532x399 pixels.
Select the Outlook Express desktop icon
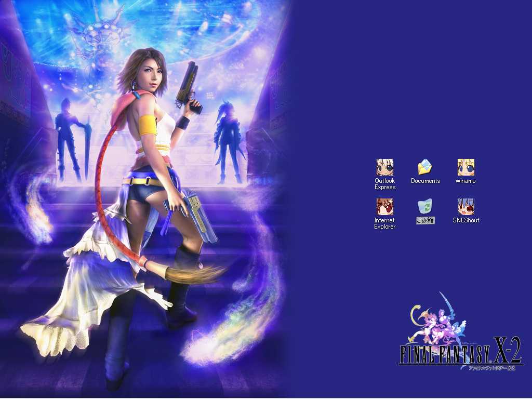[385, 167]
